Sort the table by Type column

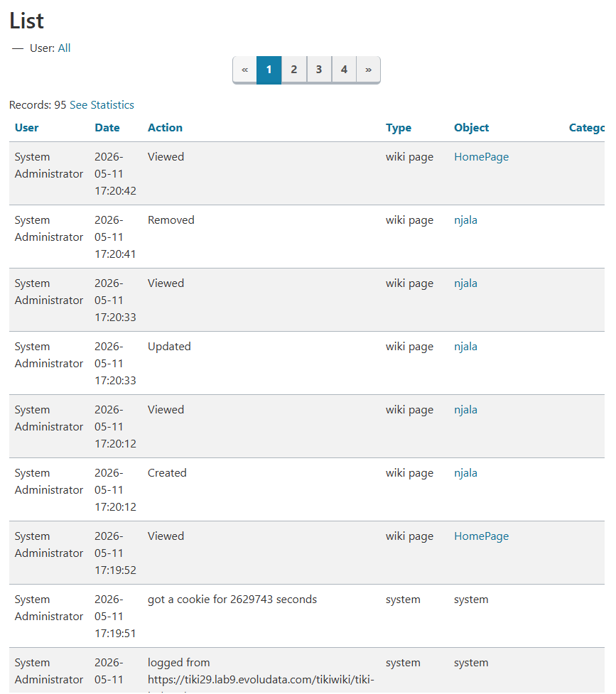pos(399,128)
